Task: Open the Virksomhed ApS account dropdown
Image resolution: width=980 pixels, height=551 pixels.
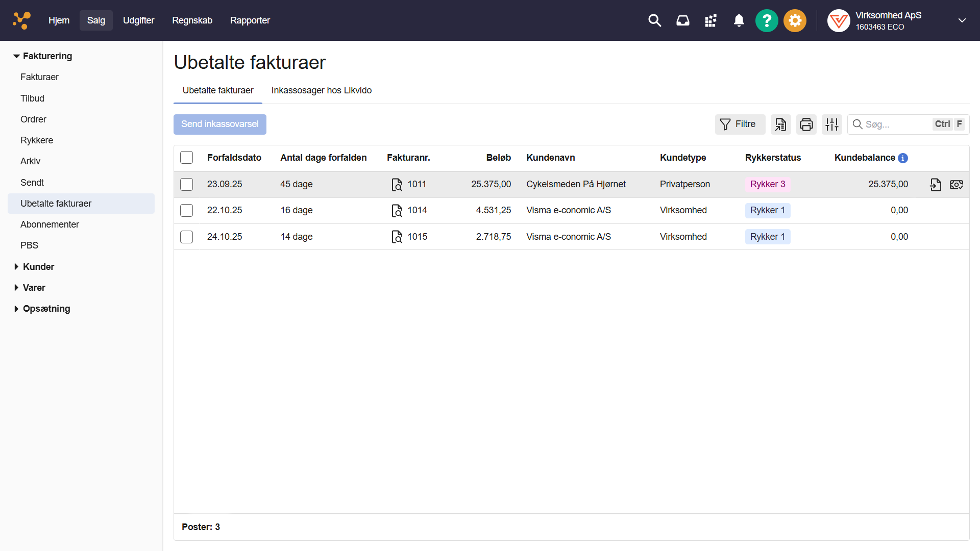Action: (962, 20)
